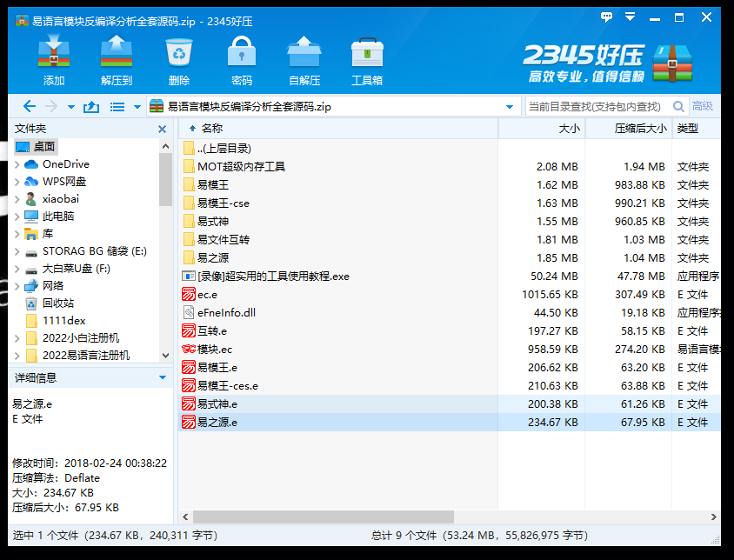Expand the WPS网盘 tree node
This screenshot has width=734, height=560.
pos(17,182)
